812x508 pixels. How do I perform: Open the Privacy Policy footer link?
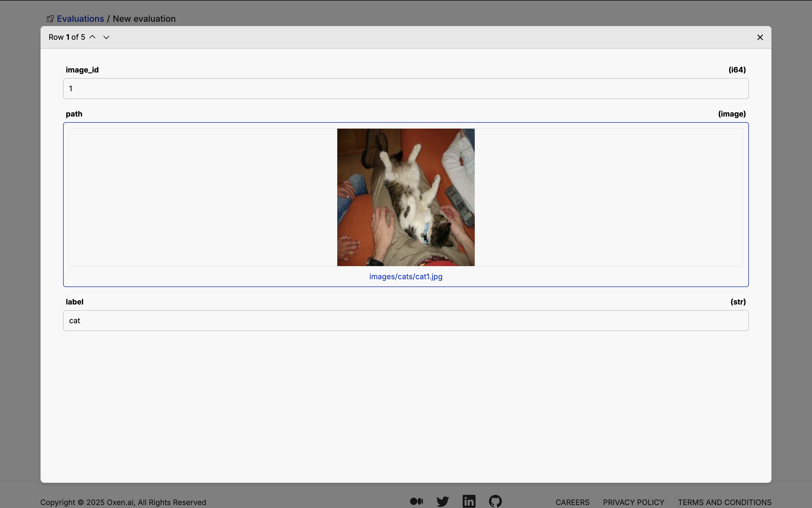click(633, 502)
